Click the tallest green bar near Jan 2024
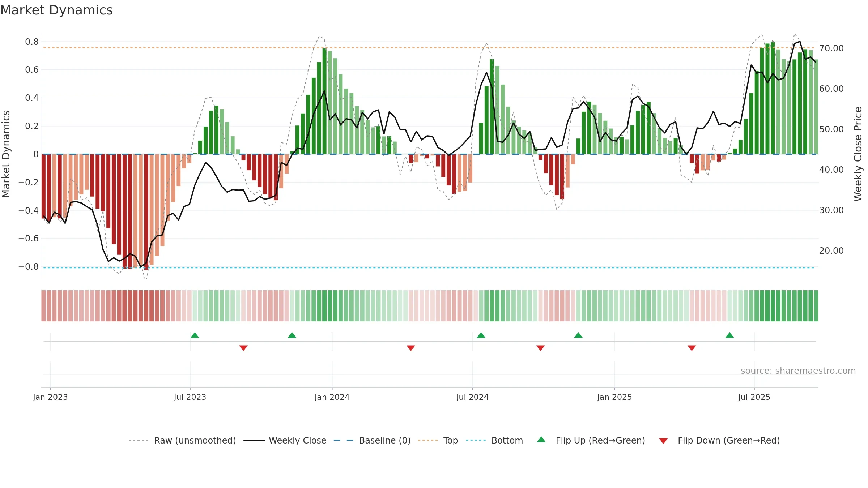 point(324,101)
